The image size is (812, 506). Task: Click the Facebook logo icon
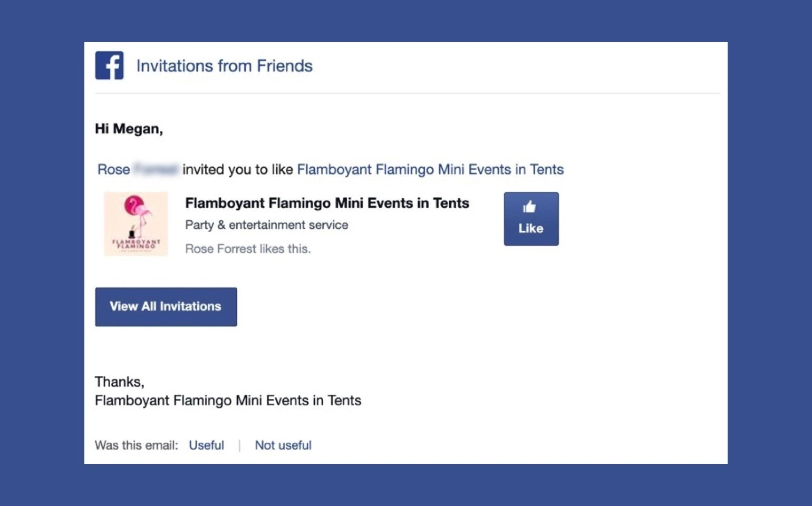pyautogui.click(x=109, y=65)
